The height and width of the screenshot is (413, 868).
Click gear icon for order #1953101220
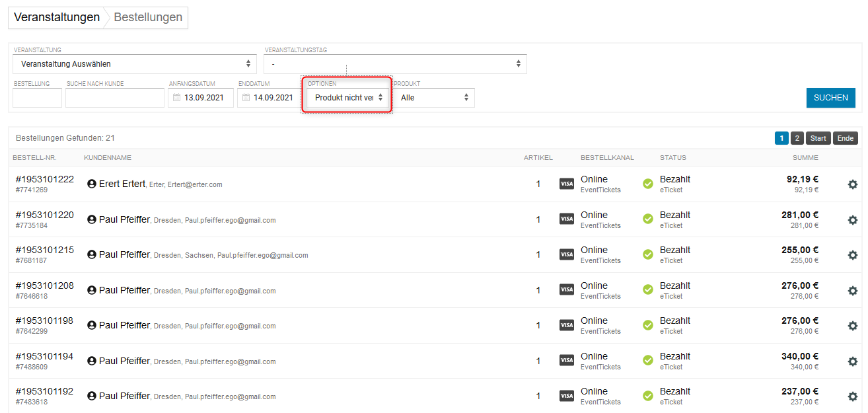pyautogui.click(x=852, y=220)
